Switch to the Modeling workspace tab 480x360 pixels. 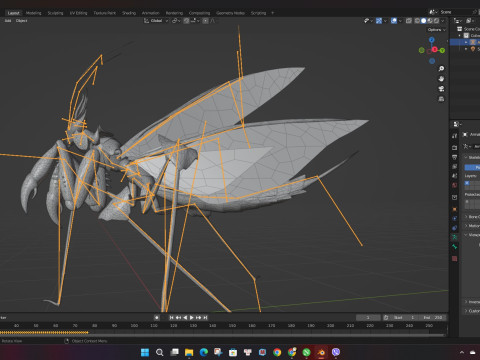point(33,13)
